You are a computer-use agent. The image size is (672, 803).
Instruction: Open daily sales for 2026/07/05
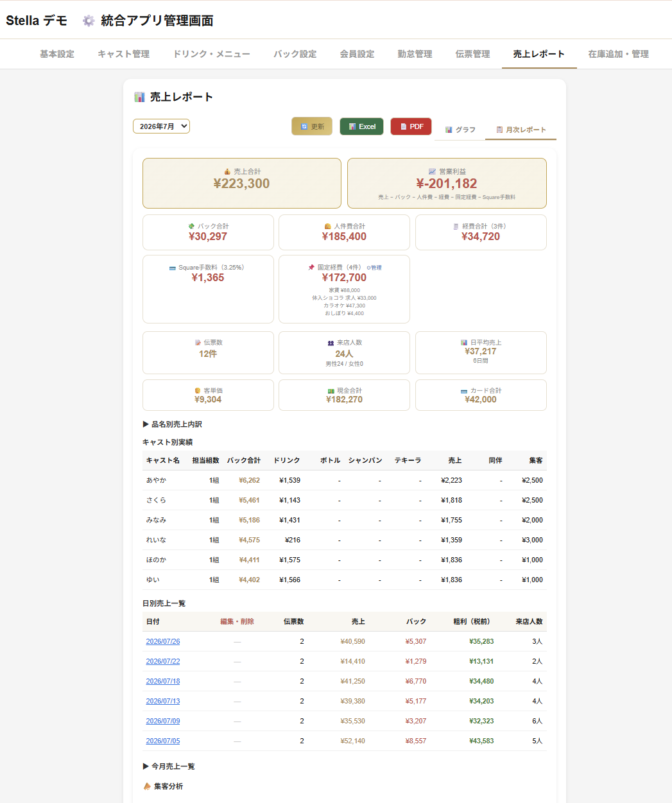(163, 741)
